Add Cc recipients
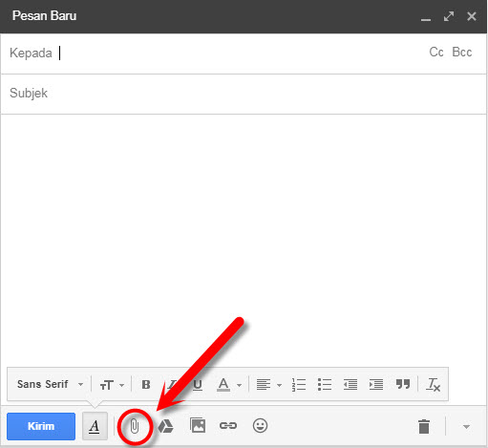This screenshot has width=488, height=448. pyautogui.click(x=436, y=53)
